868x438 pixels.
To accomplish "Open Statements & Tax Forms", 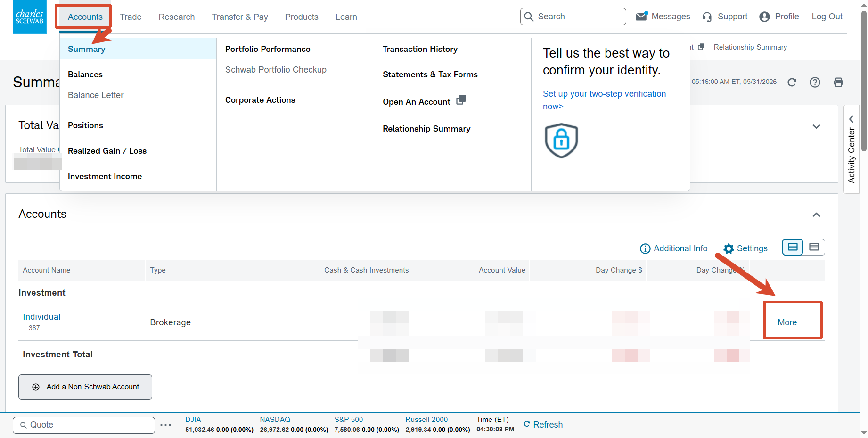I will coord(430,74).
